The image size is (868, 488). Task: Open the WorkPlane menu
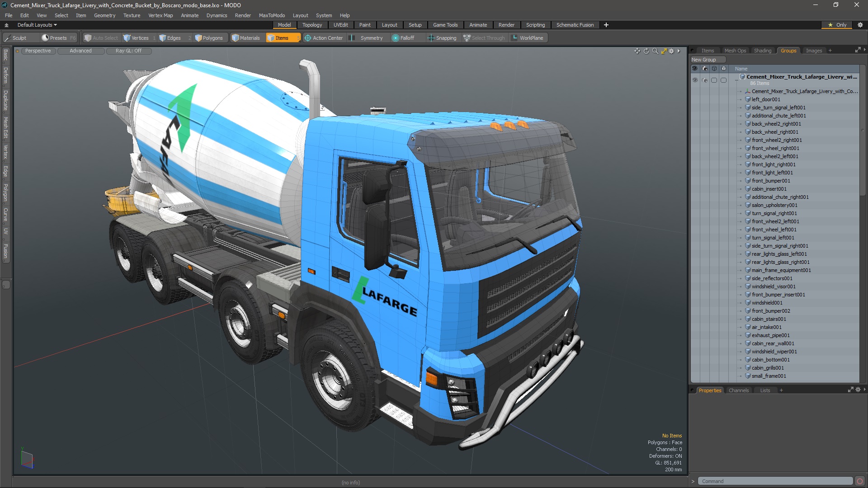pos(527,38)
